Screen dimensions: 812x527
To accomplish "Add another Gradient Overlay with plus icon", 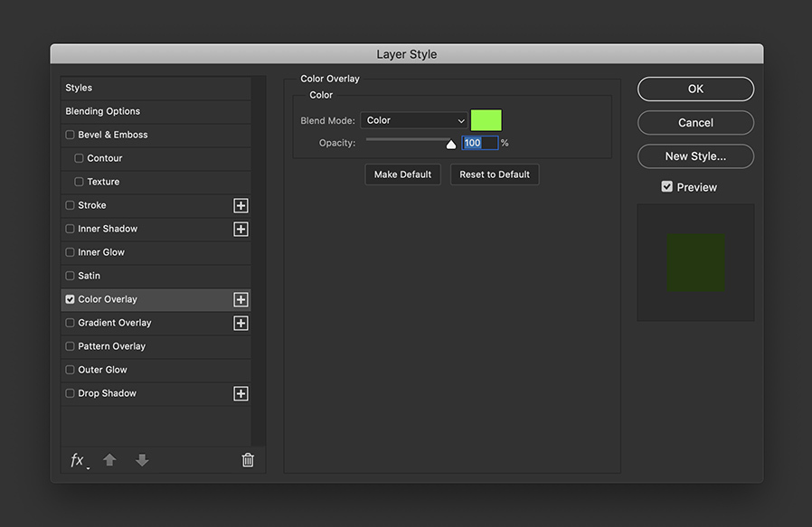I will point(241,323).
